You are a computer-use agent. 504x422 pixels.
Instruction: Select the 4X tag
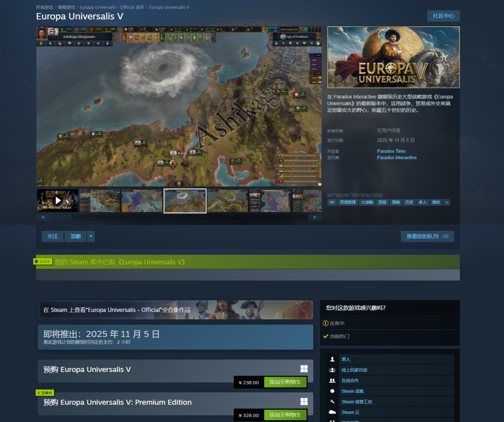pyautogui.click(x=332, y=202)
